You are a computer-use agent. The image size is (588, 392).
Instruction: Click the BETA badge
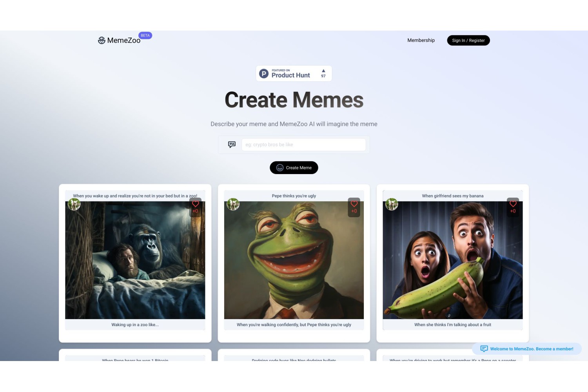pos(145,35)
